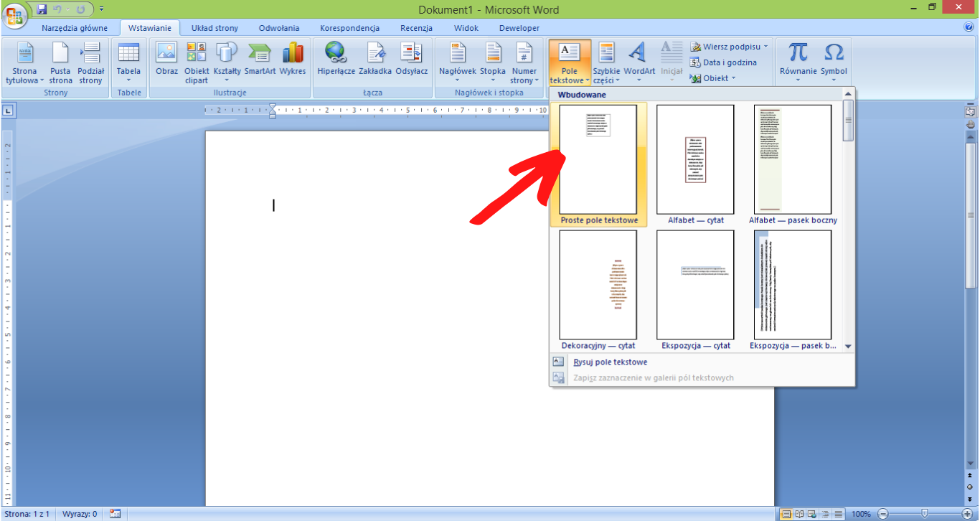Switch to the Widok tab
Image resolution: width=980 pixels, height=521 pixels.
pos(466,28)
